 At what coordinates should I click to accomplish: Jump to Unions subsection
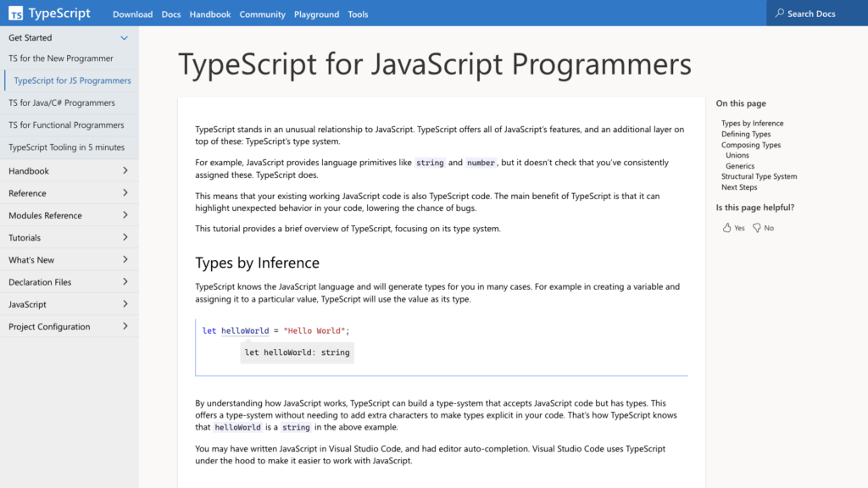pyautogui.click(x=737, y=156)
